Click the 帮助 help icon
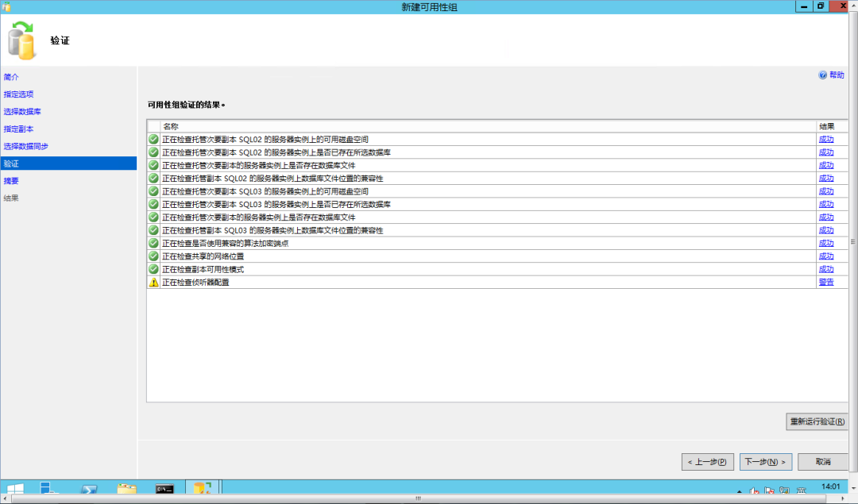858x504 pixels. [x=822, y=75]
